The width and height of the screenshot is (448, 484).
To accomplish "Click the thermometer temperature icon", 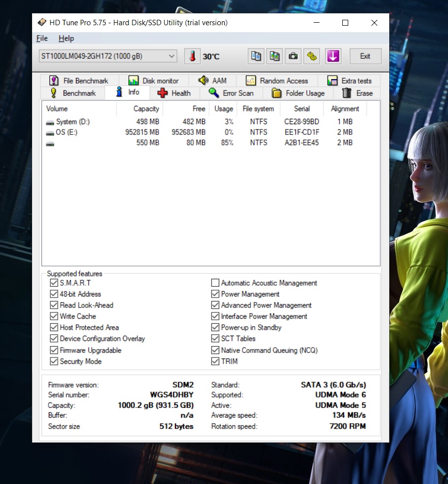I will [193, 56].
